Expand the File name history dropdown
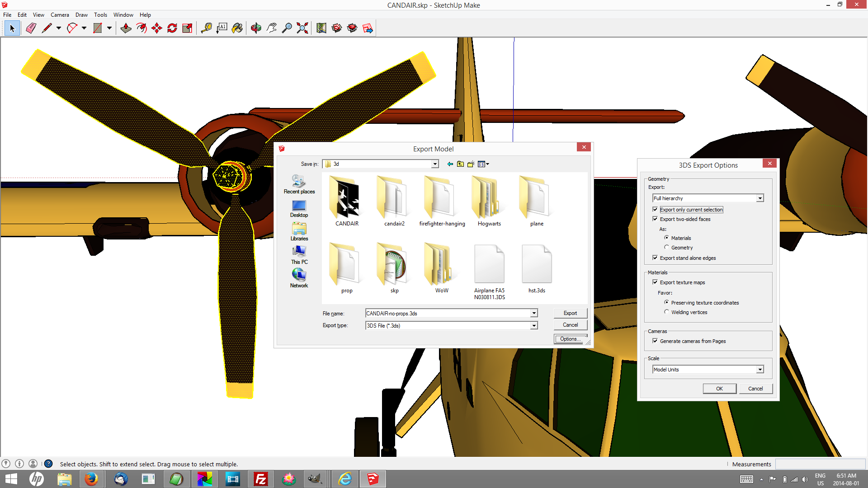Image resolution: width=868 pixels, height=488 pixels. click(534, 313)
